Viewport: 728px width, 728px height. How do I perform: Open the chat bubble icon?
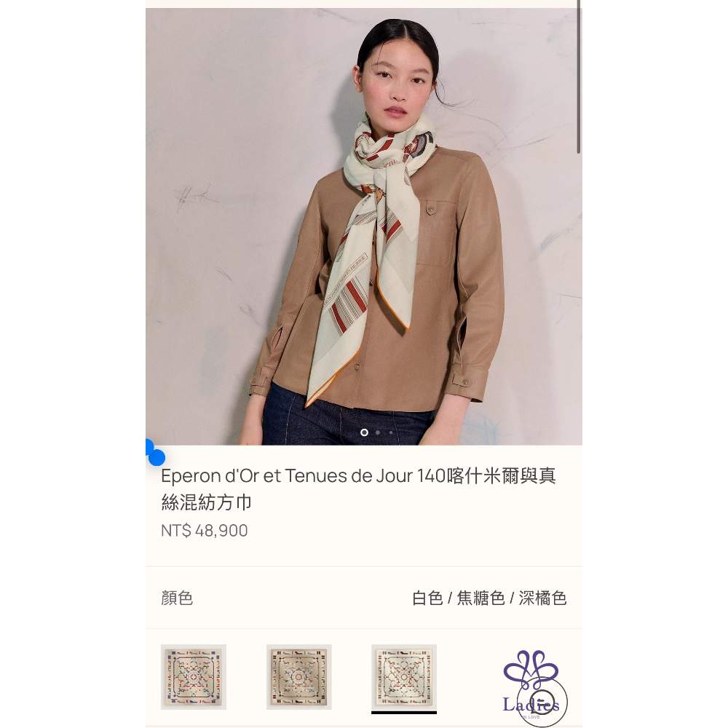tap(542, 703)
